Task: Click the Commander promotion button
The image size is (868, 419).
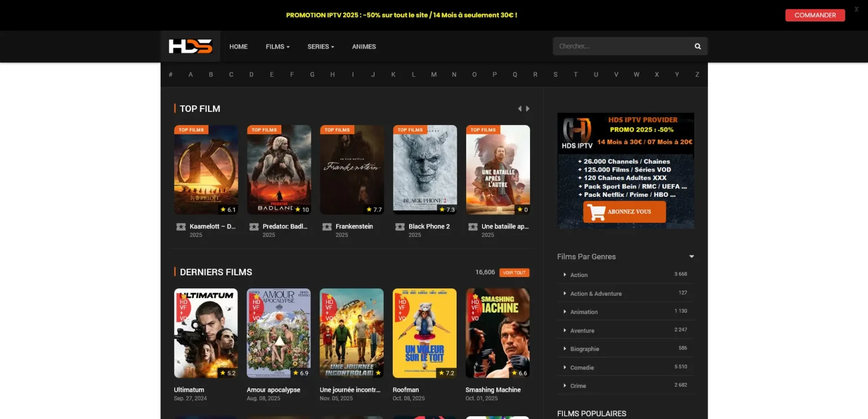Action: pyautogui.click(x=815, y=15)
